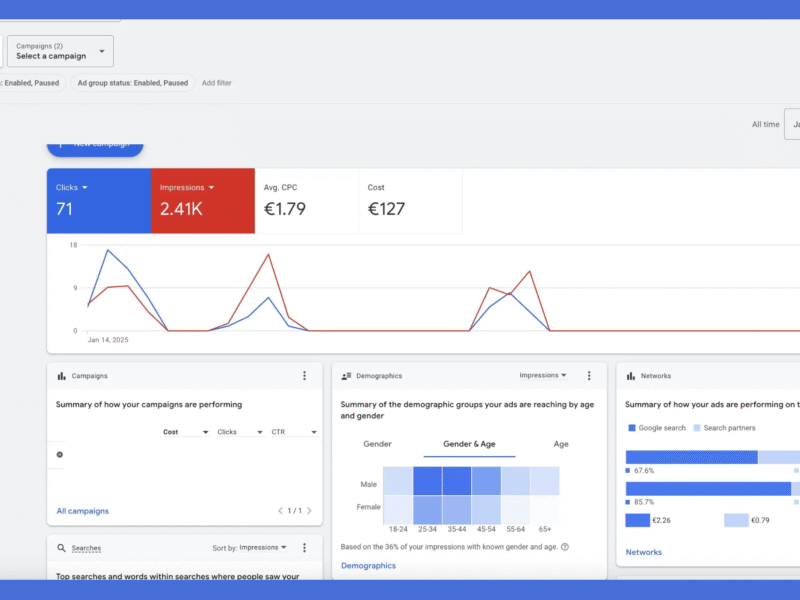Click the Demographics people icon

[346, 376]
